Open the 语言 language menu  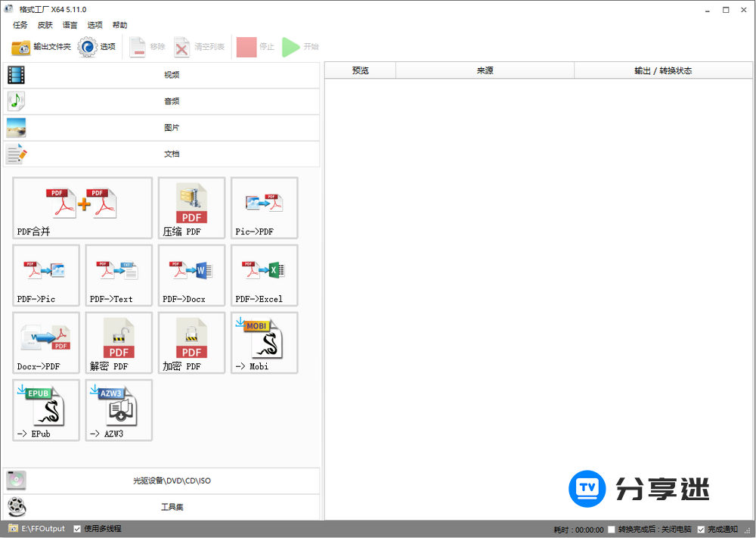70,25
